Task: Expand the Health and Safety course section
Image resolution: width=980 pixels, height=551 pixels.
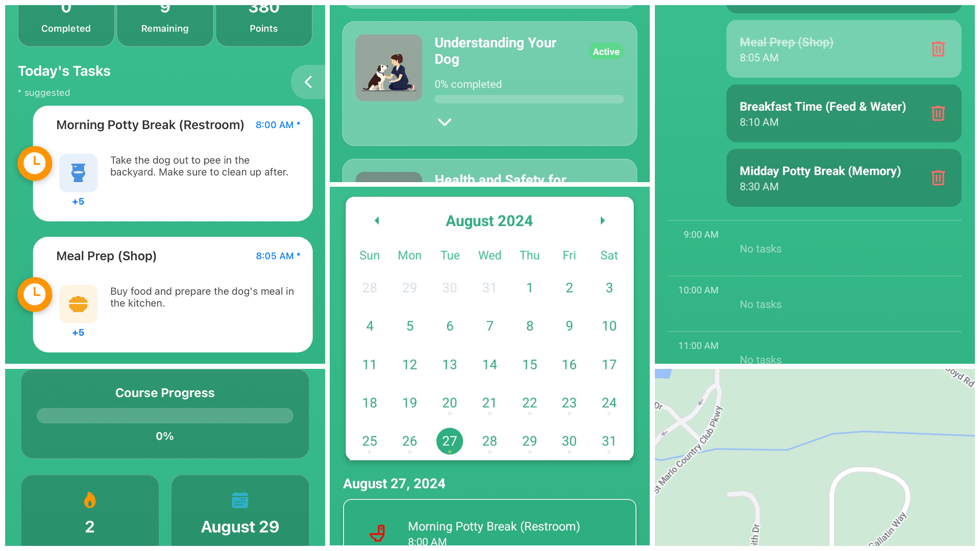Action: [489, 179]
